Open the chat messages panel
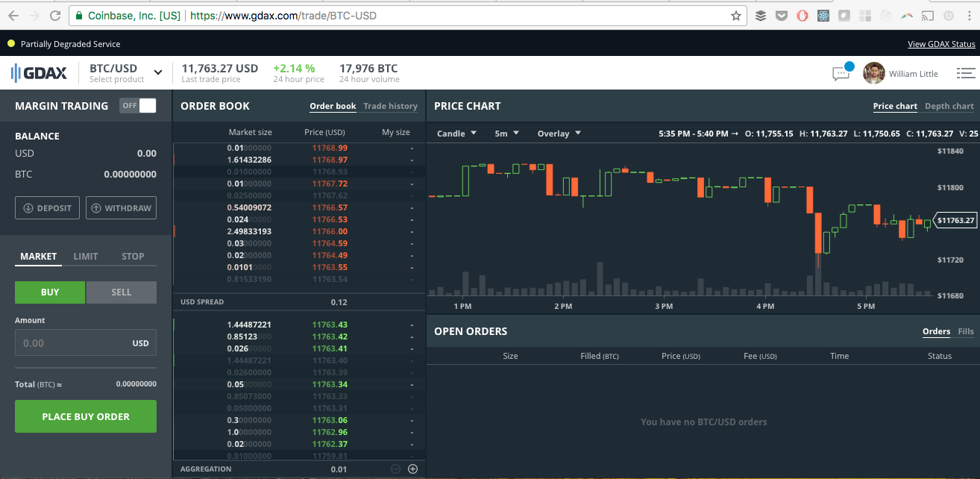980x479 pixels. click(841, 72)
